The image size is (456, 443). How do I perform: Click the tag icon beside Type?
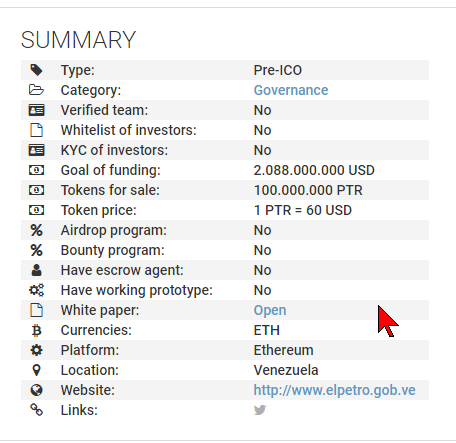coord(36,70)
